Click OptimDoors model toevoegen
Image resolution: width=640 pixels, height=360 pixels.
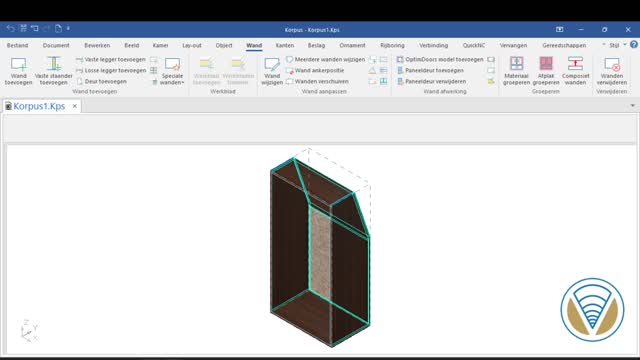440,60
